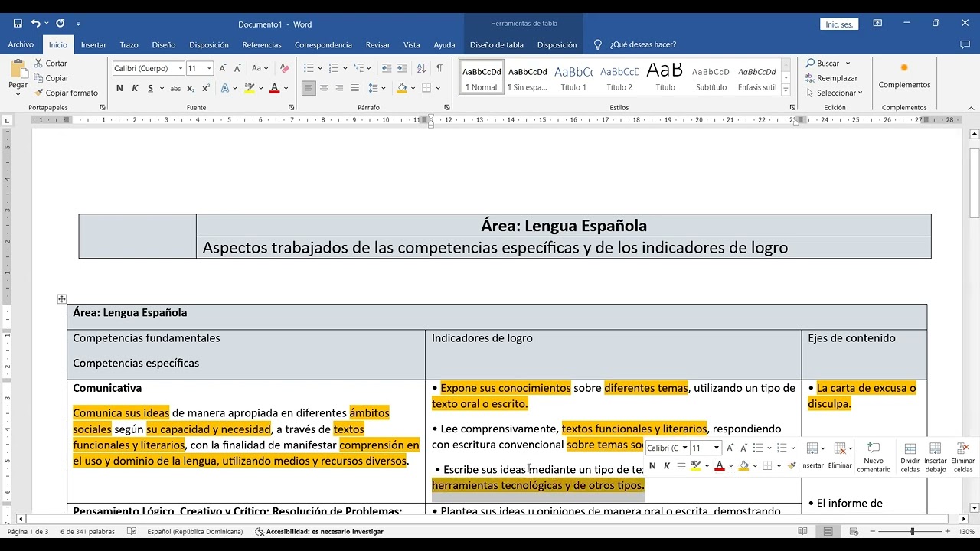980x551 pixels.
Task: Click the zoom slider in status bar
Action: (912, 531)
